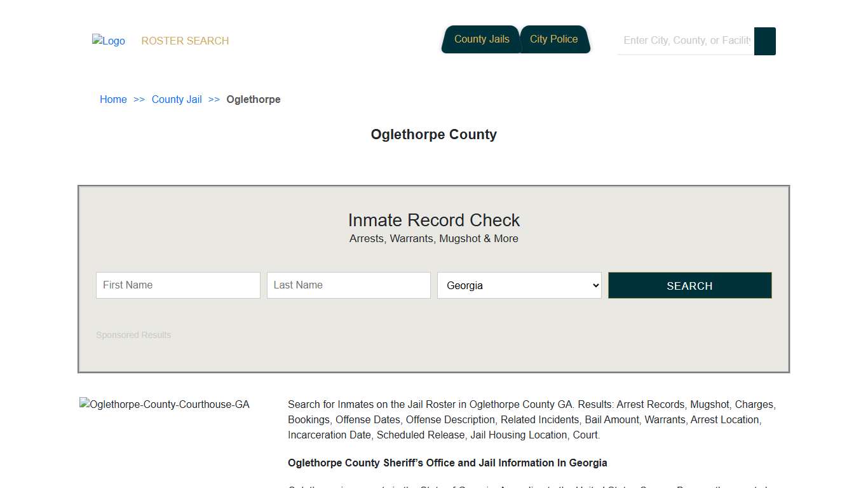Click the Oglethorpe-County-Courthouse-GA image placeholder
This screenshot has width=868, height=488.
[x=164, y=404]
